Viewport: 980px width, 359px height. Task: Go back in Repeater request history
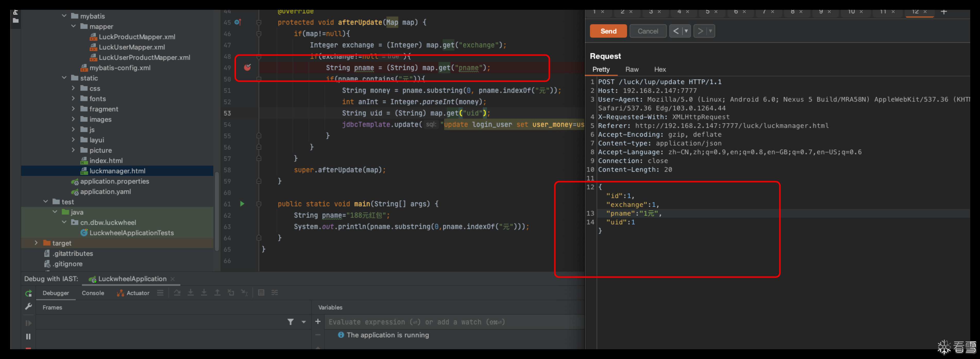(x=676, y=31)
